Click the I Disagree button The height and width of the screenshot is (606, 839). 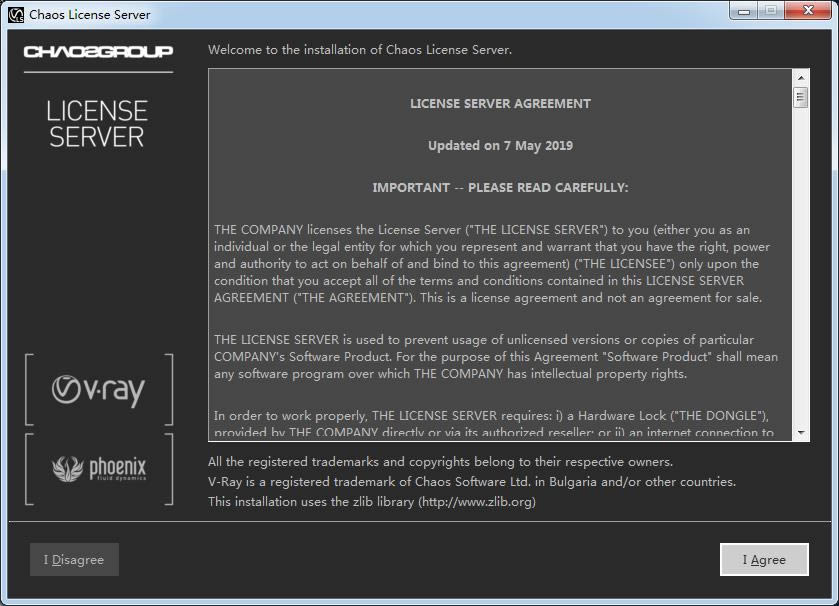[x=74, y=559]
